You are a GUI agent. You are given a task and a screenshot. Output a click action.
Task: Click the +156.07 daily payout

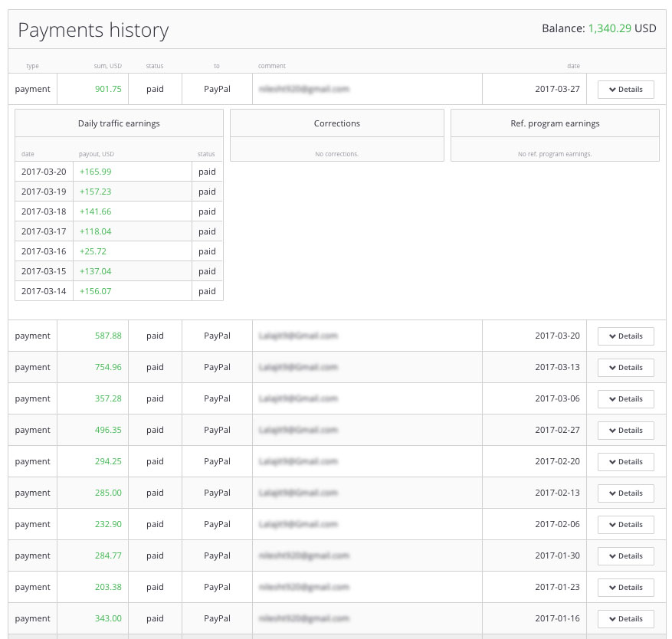(x=95, y=291)
